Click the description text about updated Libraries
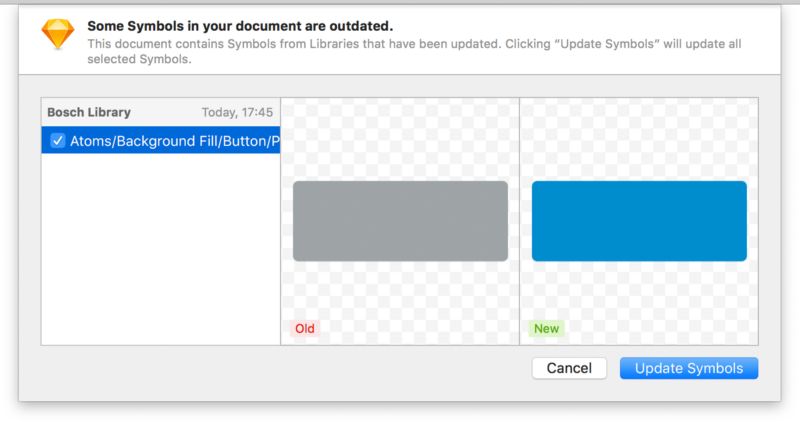 tap(414, 51)
